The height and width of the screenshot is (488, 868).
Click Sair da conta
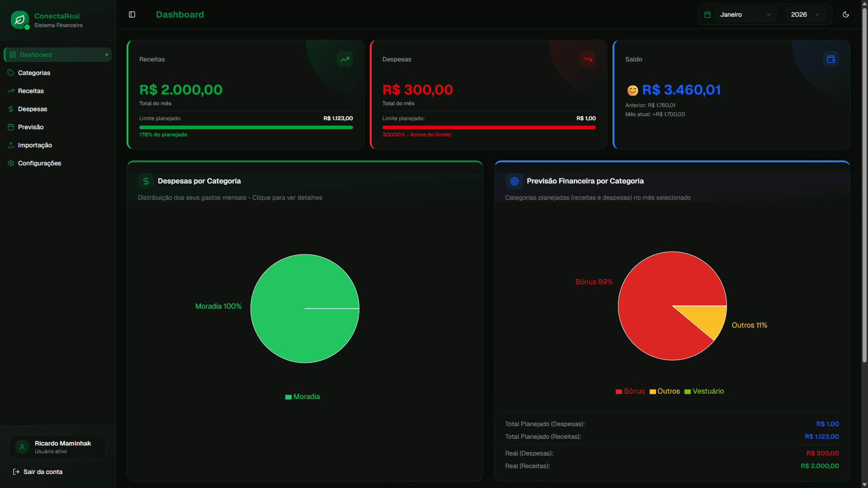click(x=38, y=472)
